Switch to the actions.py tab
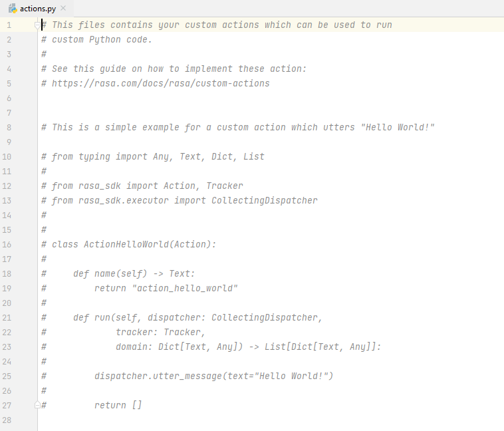This screenshot has width=504, height=431. click(x=37, y=8)
